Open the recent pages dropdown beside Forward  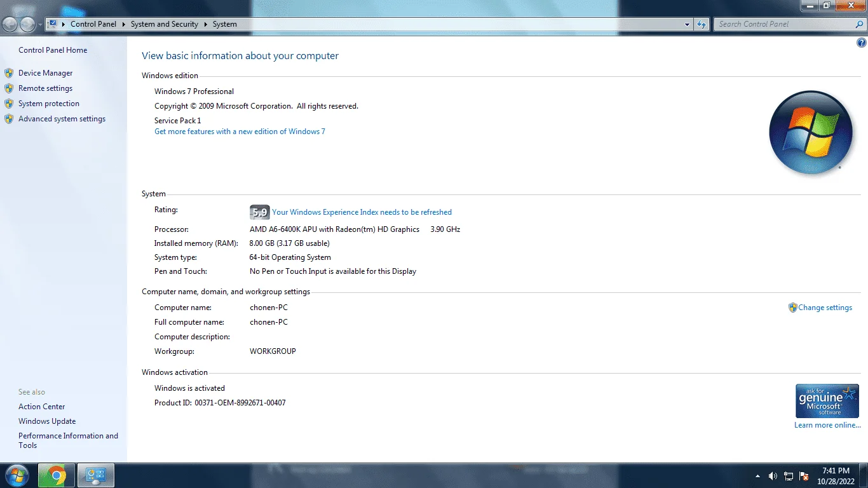pyautogui.click(x=40, y=25)
